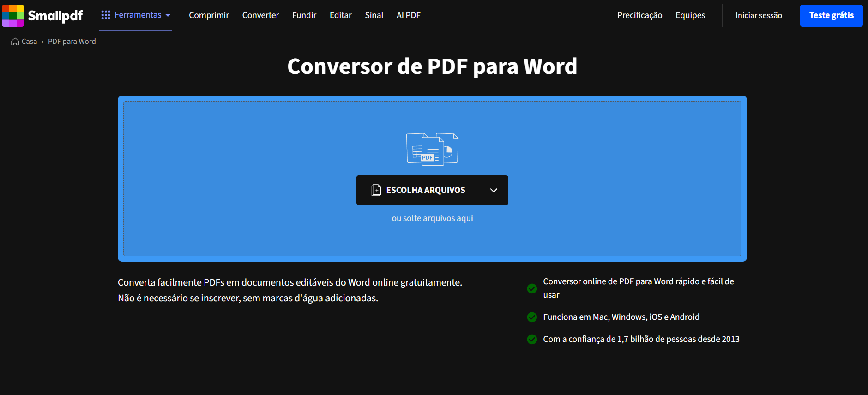Click 'Conversor online de PDF para Word rápido' text

[x=639, y=288]
